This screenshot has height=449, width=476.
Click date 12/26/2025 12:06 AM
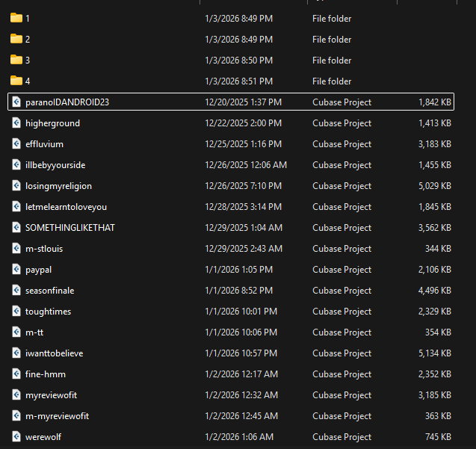pyautogui.click(x=246, y=165)
